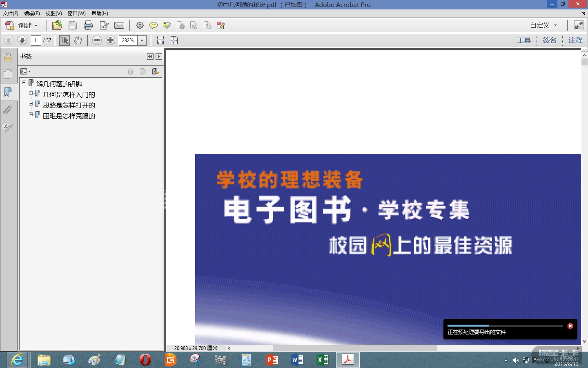This screenshot has width=588, height=368.
Task: Click the security lock icon in sidebar
Action: [x=8, y=56]
